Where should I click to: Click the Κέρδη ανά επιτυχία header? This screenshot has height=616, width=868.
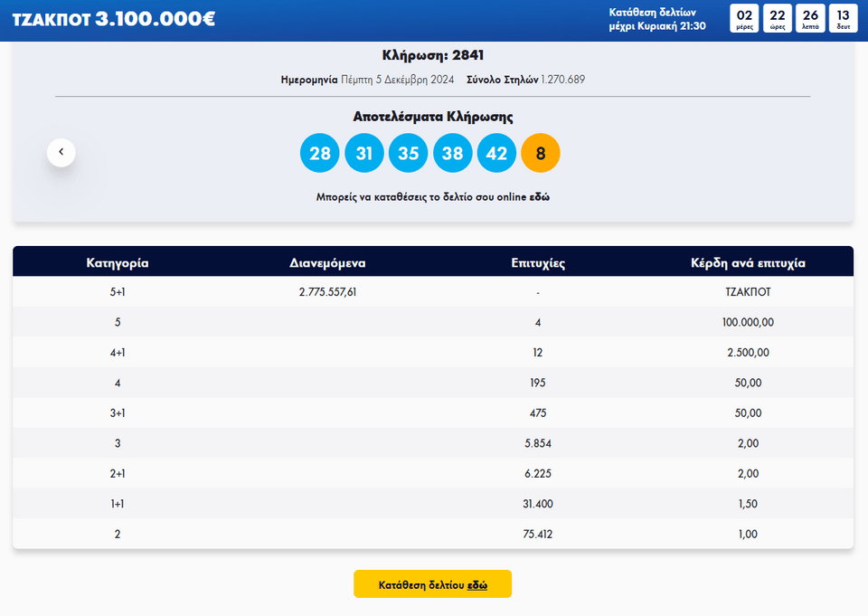pos(748,263)
